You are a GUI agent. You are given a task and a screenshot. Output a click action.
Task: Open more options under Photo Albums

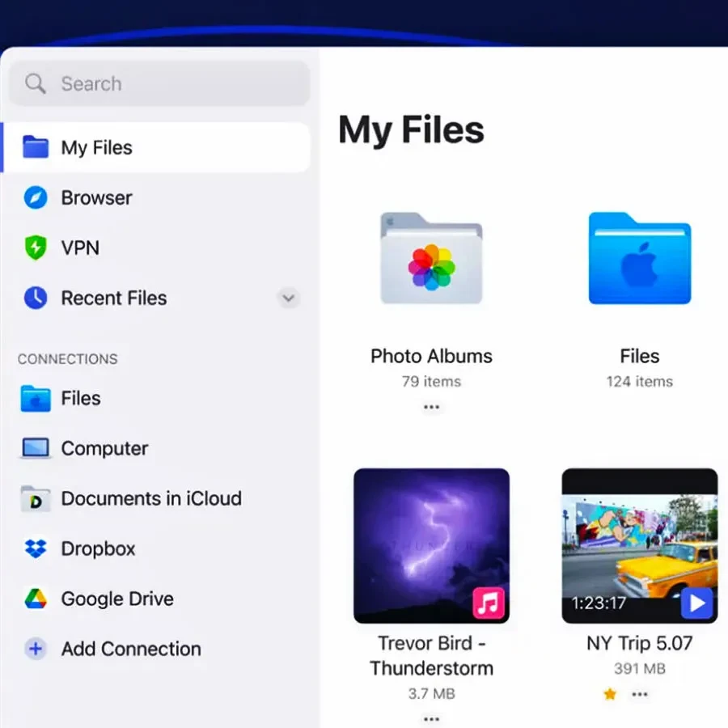point(431,407)
